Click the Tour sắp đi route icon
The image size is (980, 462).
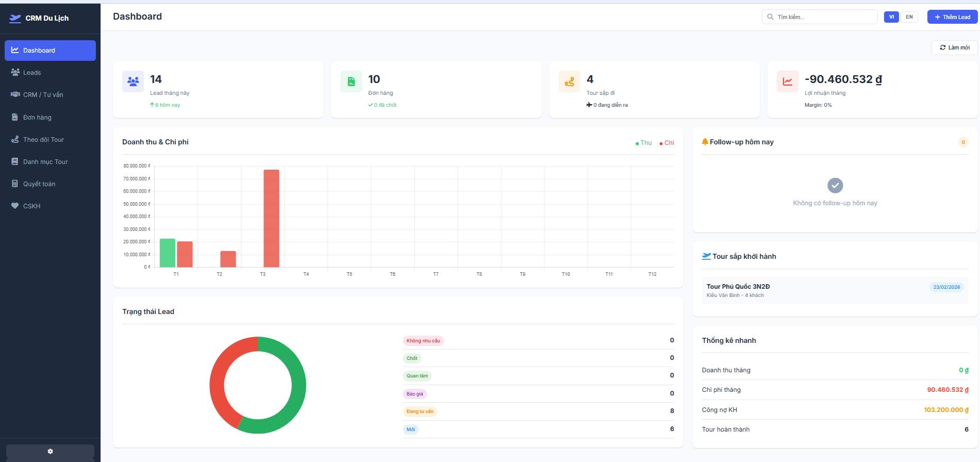tap(569, 81)
